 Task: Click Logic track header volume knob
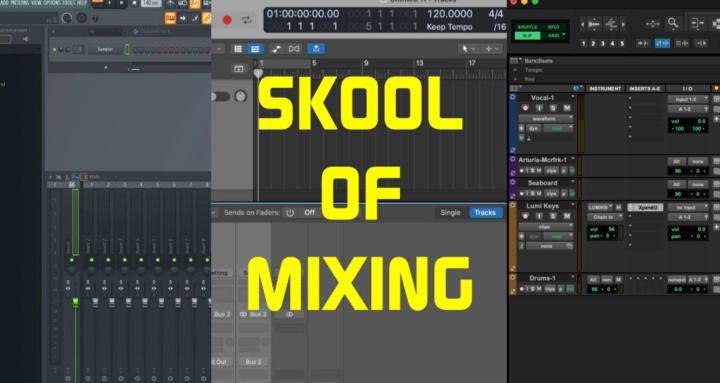[240, 96]
